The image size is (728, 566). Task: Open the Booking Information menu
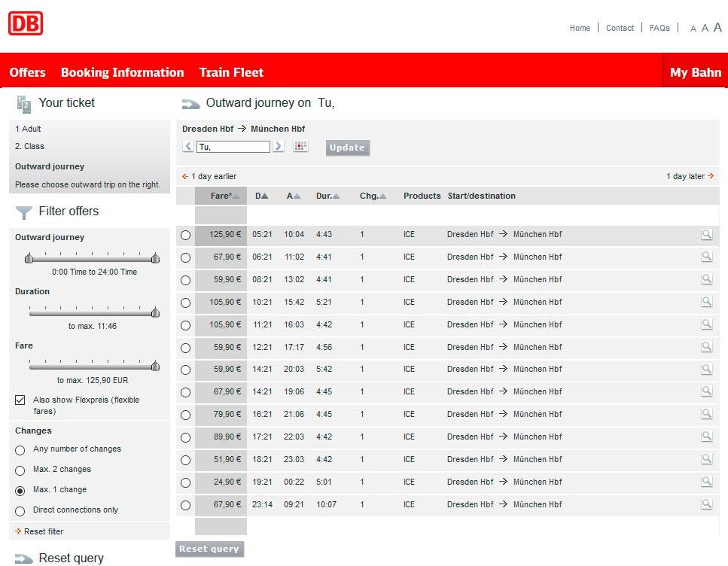pyautogui.click(x=122, y=72)
